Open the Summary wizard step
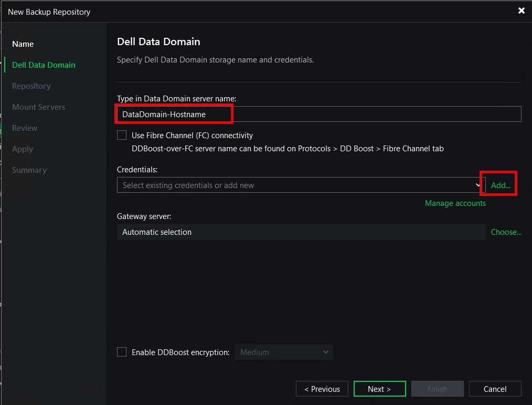This screenshot has height=405, width=532. click(29, 170)
